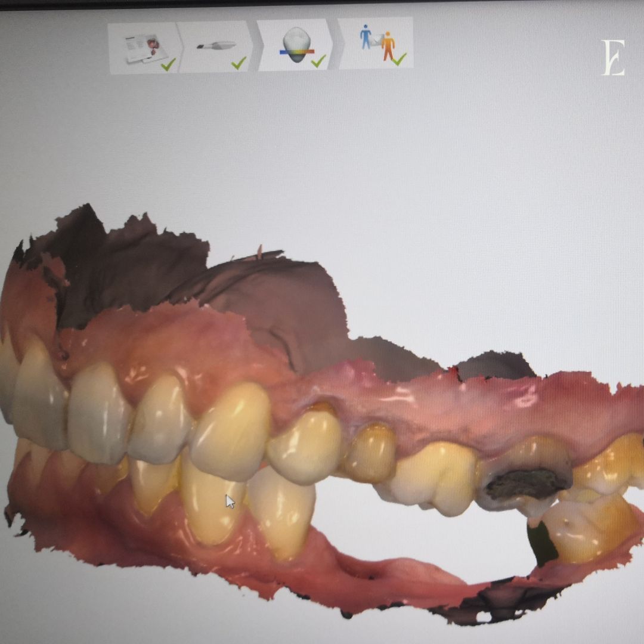Image resolution: width=644 pixels, height=644 pixels.
Task: Click green checkmark on scanner wand step
Action: pos(239,63)
